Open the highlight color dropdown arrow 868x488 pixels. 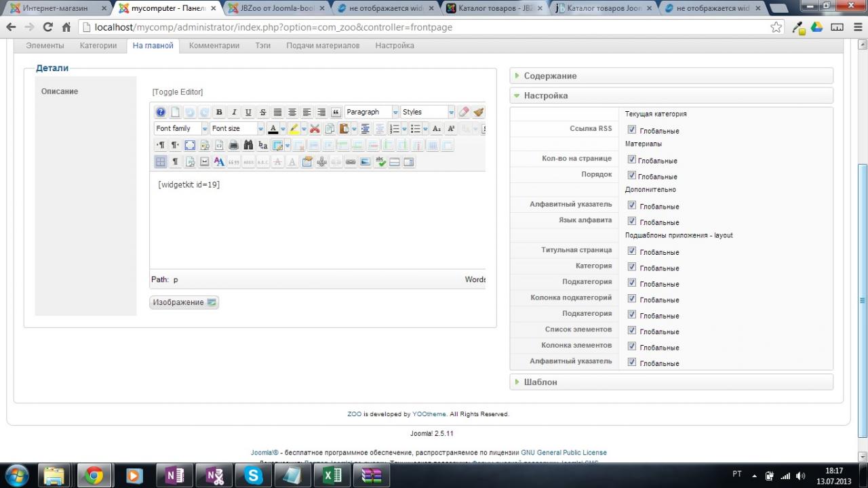304,129
